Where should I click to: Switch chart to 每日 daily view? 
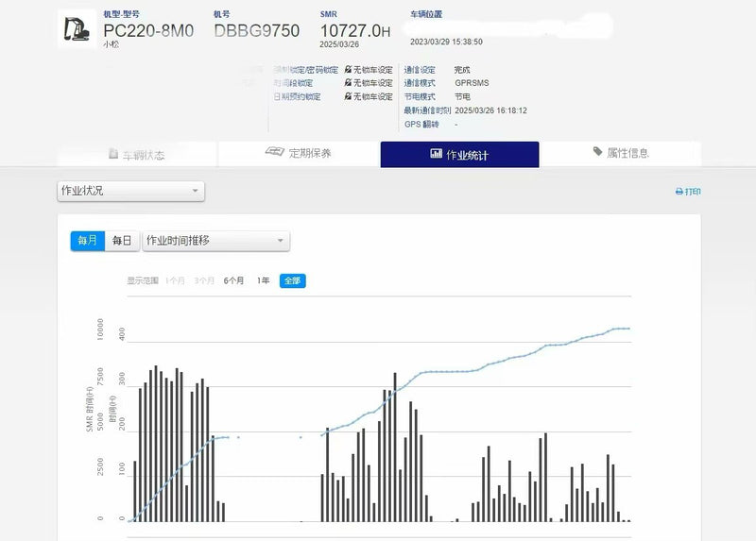coord(122,241)
